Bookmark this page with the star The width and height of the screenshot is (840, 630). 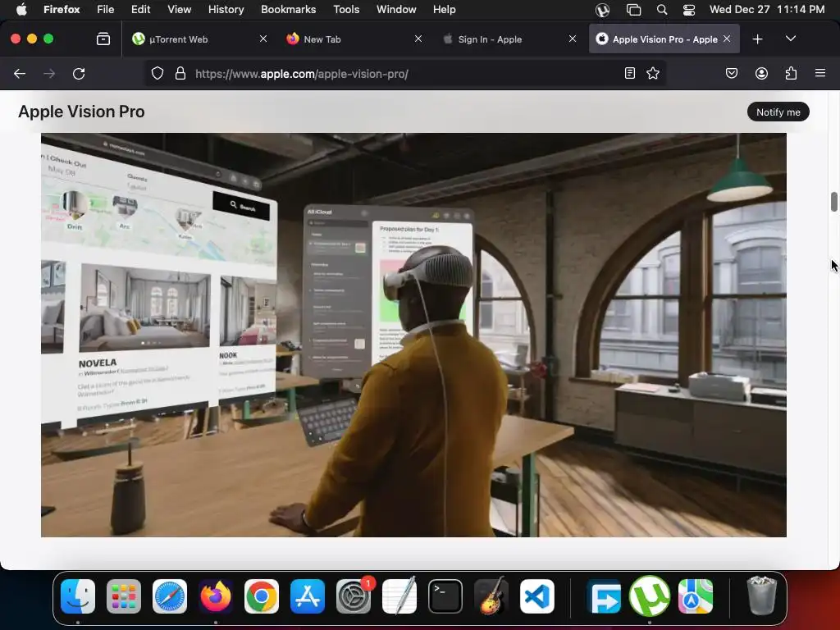tap(652, 73)
